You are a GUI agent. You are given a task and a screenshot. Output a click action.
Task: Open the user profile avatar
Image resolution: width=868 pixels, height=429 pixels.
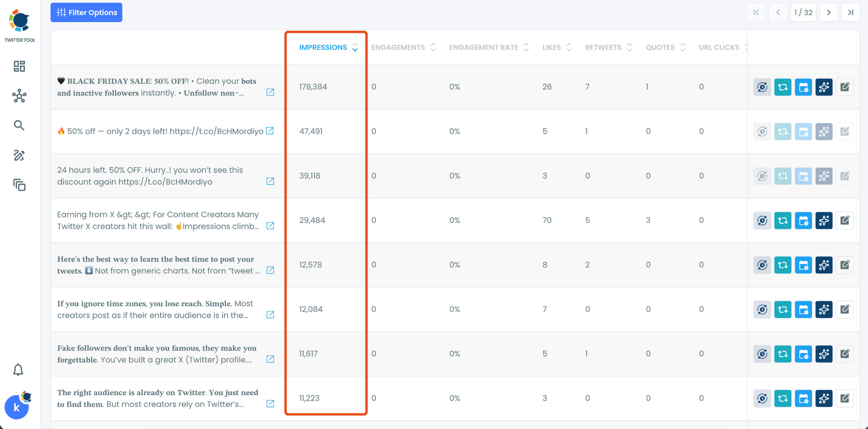pyautogui.click(x=16, y=407)
